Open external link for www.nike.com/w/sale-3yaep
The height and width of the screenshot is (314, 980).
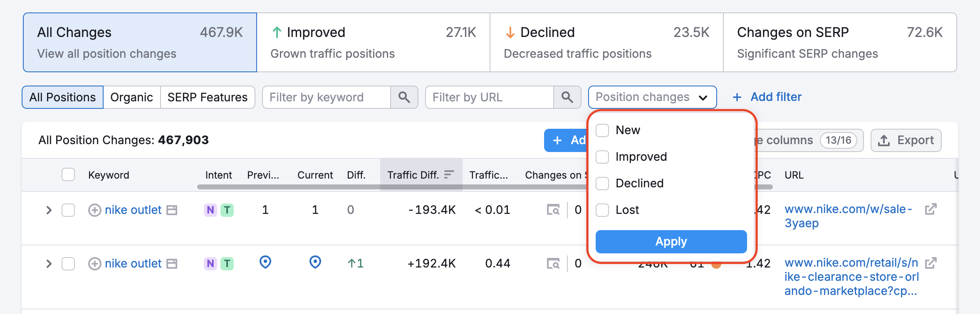click(x=931, y=210)
